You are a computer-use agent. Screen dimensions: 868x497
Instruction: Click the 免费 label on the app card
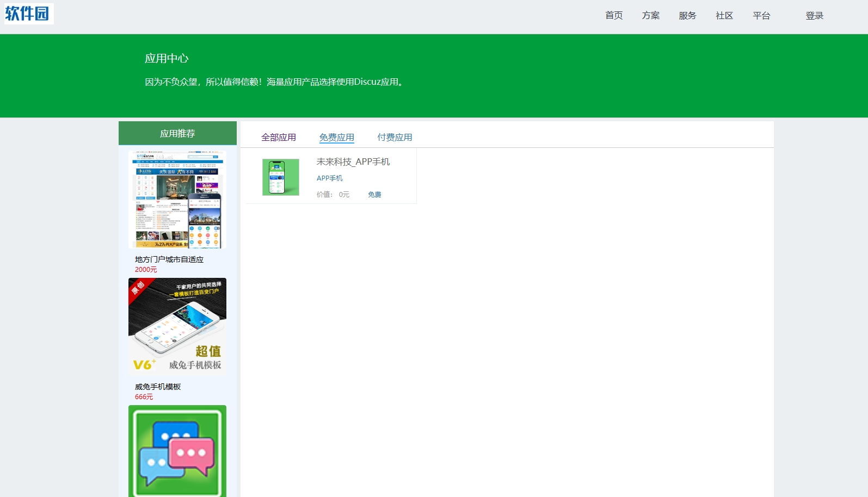[x=374, y=195]
